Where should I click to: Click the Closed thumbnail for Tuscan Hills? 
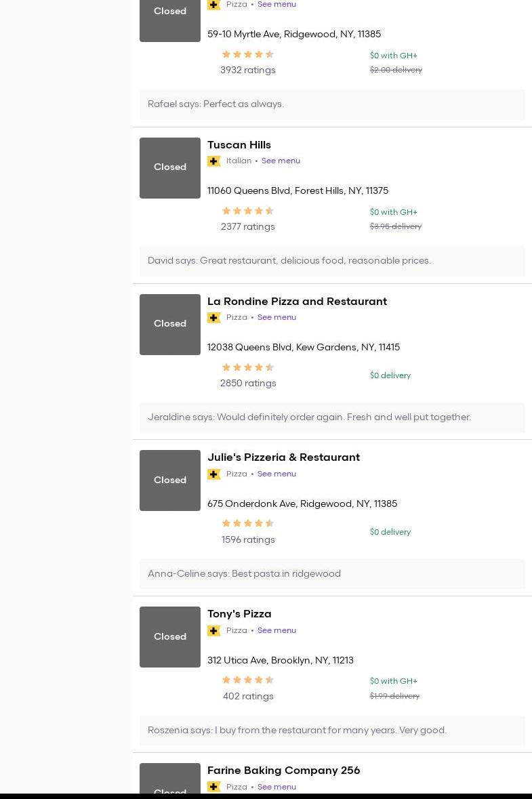pos(170,168)
